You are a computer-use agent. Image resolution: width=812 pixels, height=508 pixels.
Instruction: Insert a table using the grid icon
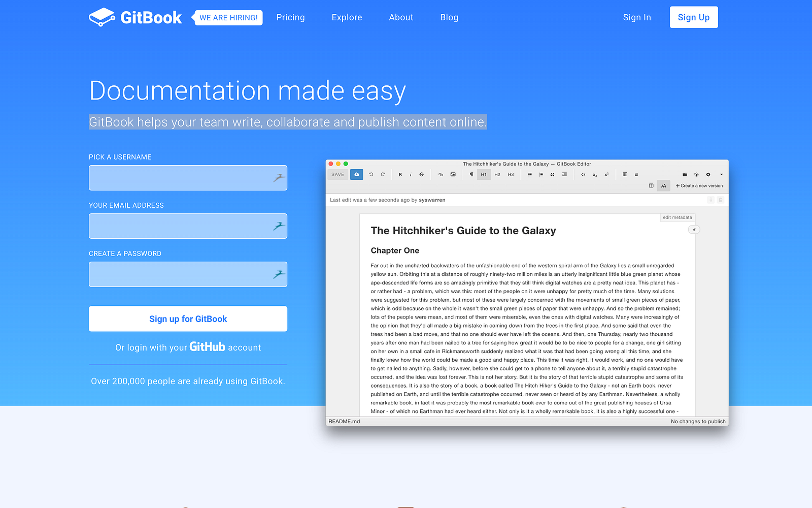625,175
